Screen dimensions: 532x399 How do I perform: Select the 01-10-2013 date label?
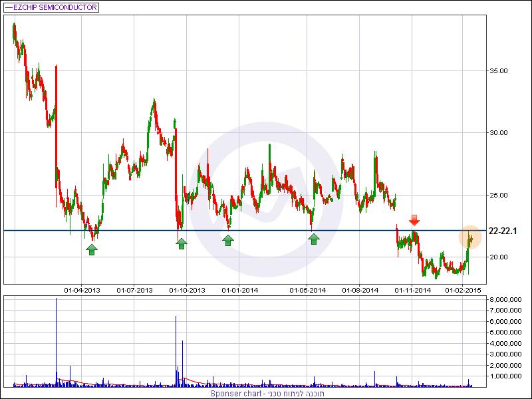tap(188, 291)
